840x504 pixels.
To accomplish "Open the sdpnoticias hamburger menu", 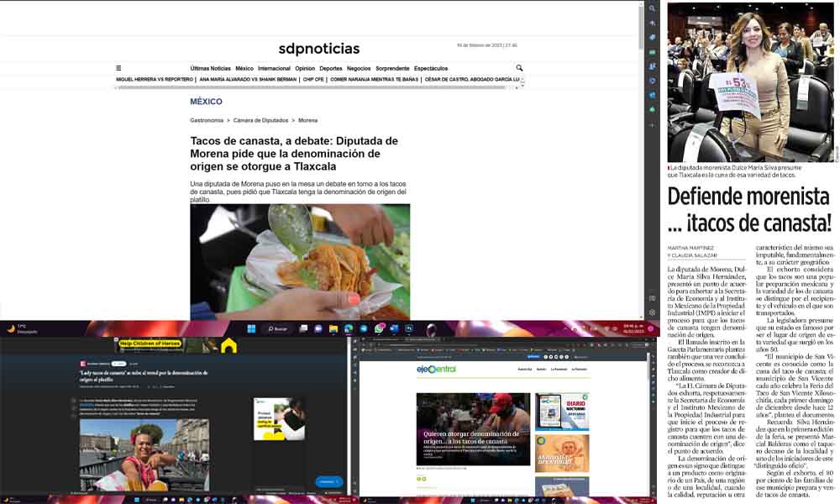I will pyautogui.click(x=118, y=68).
